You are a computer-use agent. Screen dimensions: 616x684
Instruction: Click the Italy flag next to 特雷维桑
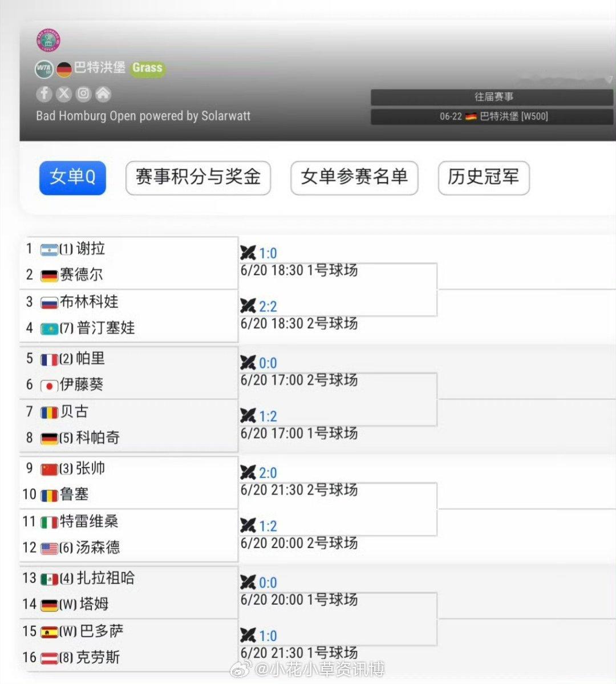tap(49, 522)
